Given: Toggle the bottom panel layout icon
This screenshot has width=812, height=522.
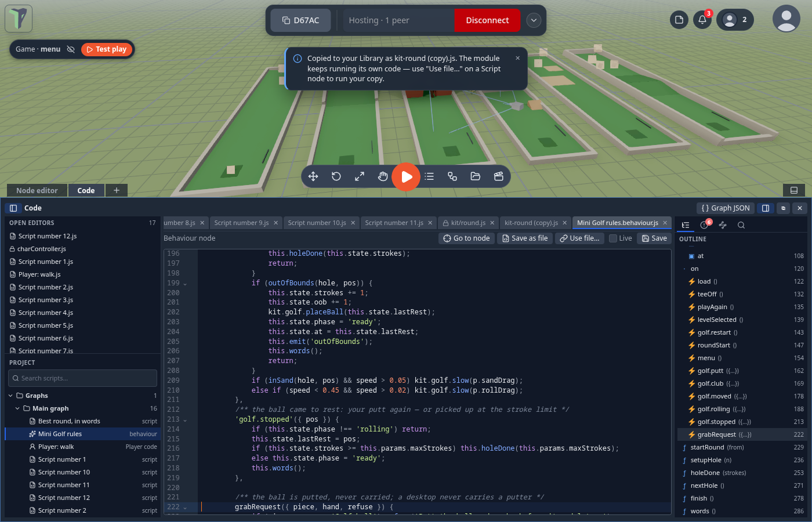Looking at the screenshot, I should 794,190.
